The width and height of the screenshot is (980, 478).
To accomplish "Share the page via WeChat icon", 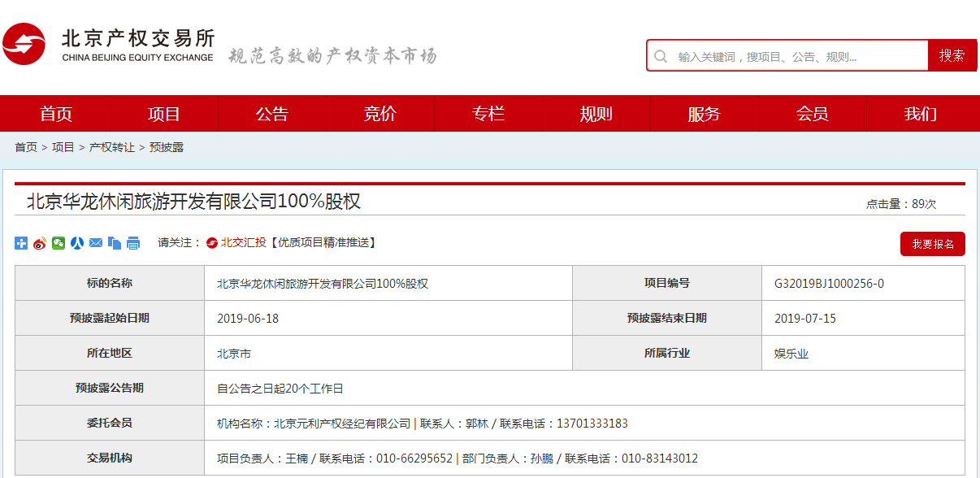I will click(x=59, y=243).
